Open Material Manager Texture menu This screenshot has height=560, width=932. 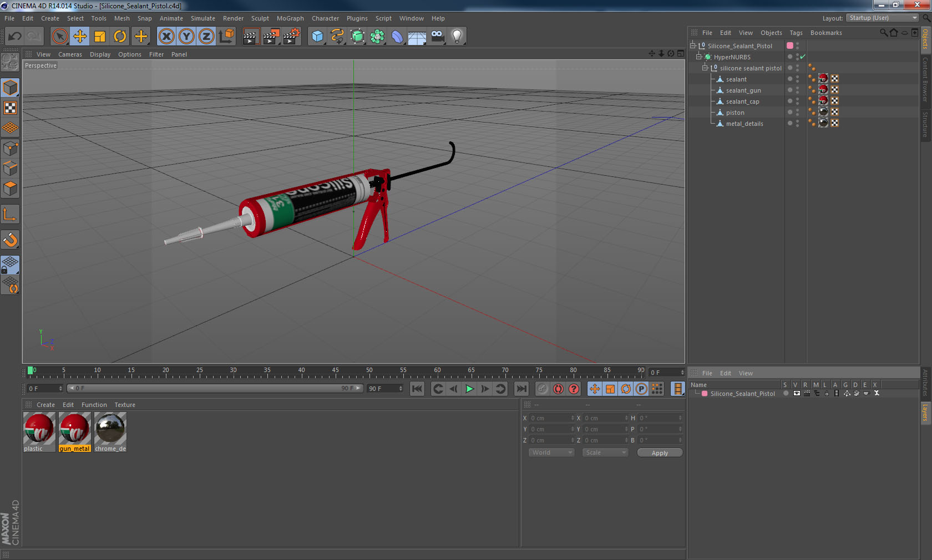125,405
